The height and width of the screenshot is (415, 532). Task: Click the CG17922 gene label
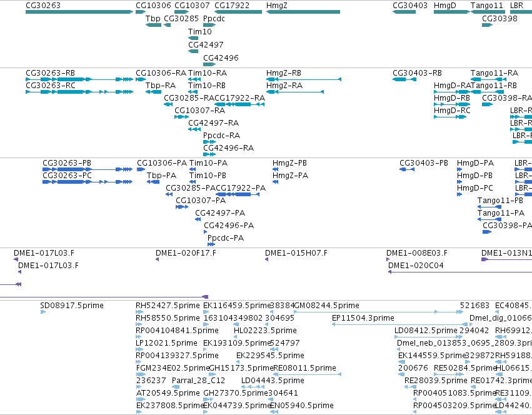coord(232,6)
